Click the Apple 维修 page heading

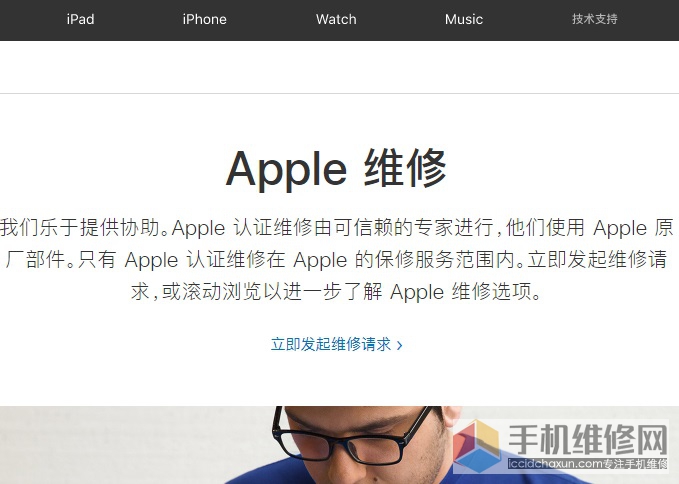tap(336, 169)
